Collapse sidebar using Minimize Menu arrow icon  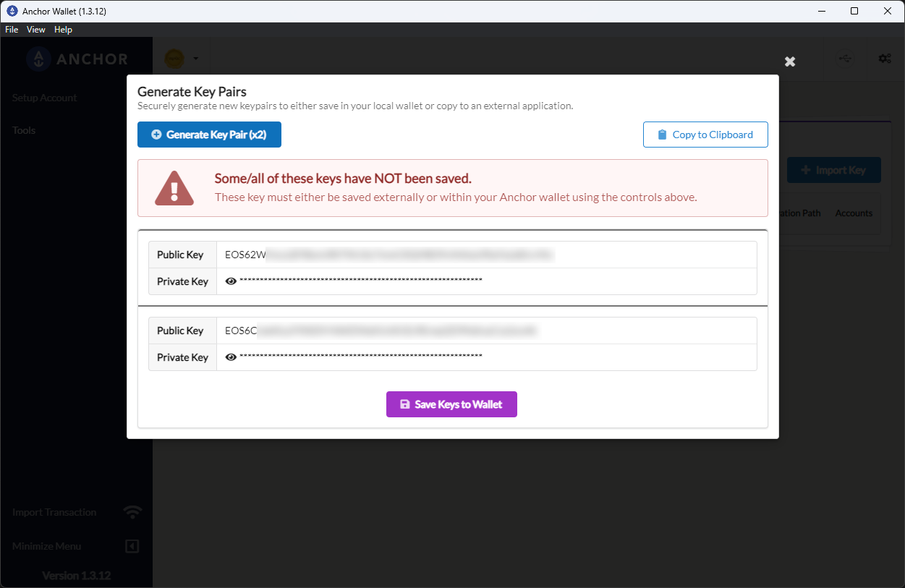tap(132, 546)
